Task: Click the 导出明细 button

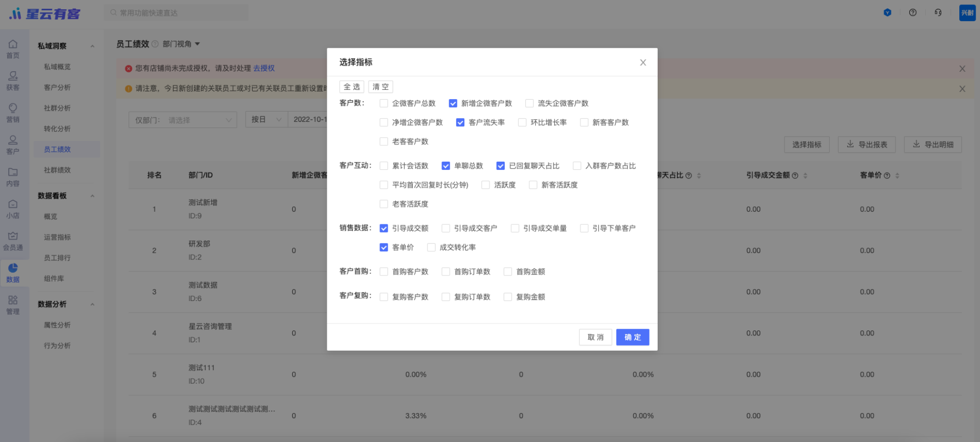Action: [933, 145]
